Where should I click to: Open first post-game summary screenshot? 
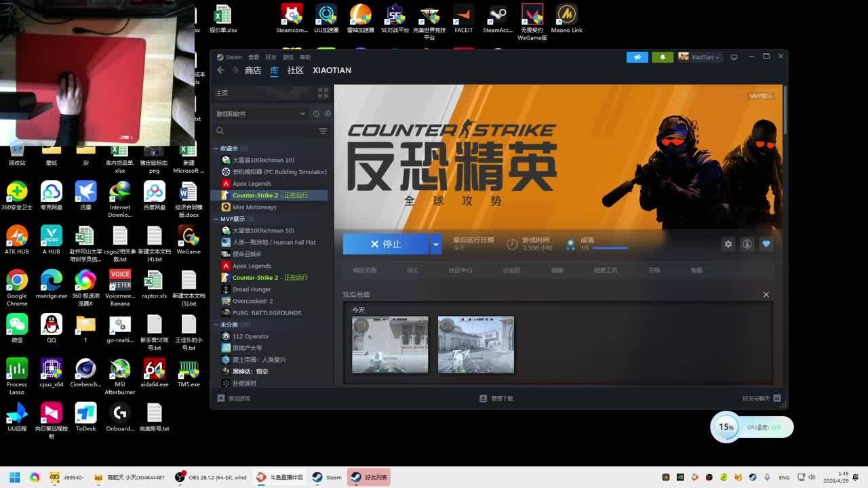click(x=390, y=344)
